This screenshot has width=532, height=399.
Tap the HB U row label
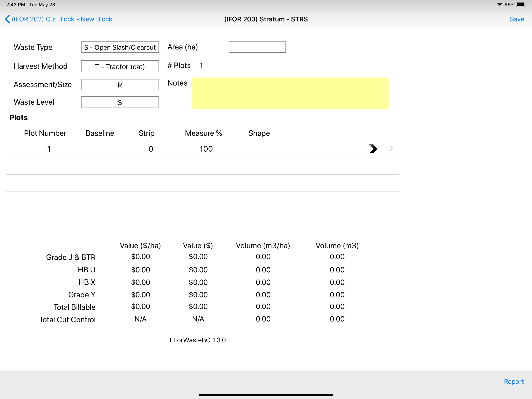pyautogui.click(x=87, y=270)
